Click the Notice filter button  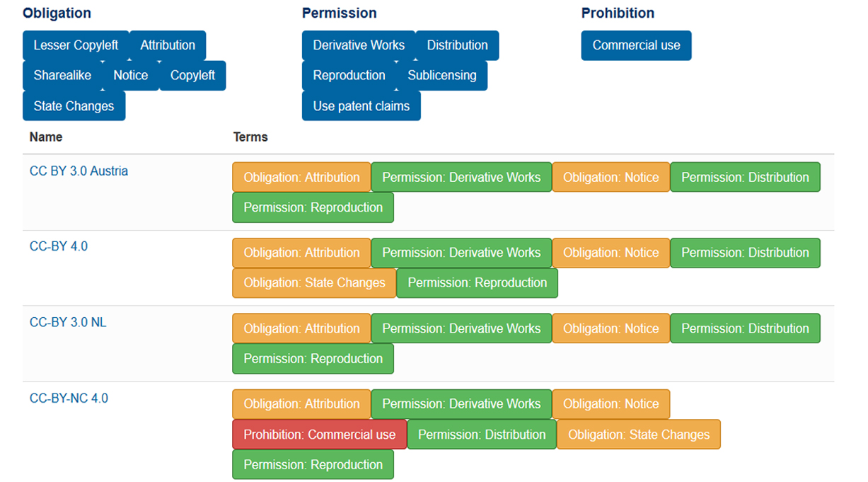click(x=131, y=76)
